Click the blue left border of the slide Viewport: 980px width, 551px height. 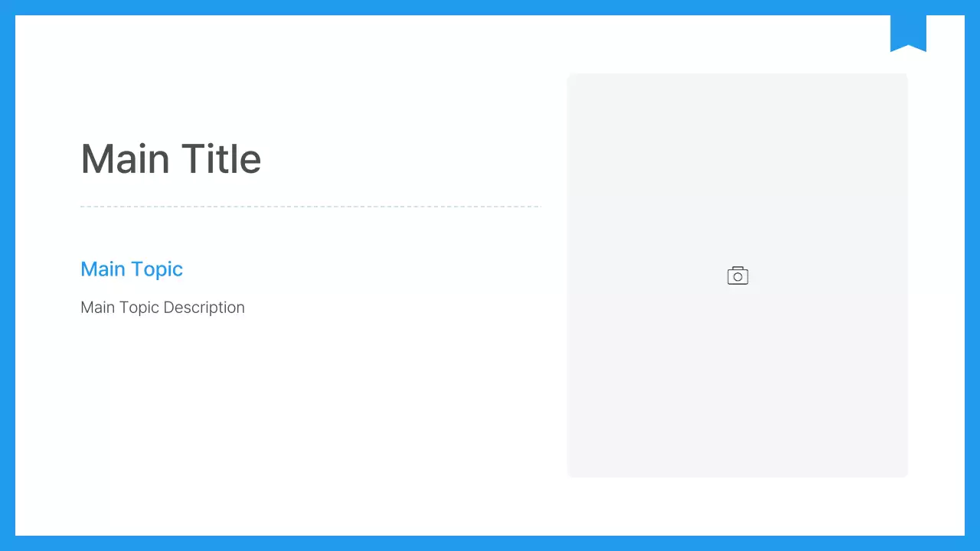(7, 275)
